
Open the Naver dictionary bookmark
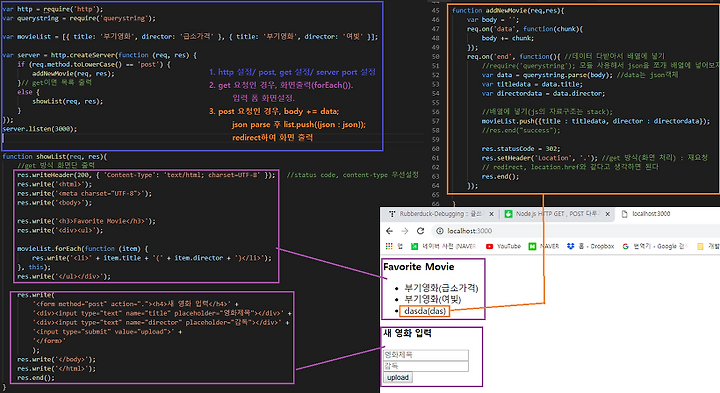(x=443, y=246)
